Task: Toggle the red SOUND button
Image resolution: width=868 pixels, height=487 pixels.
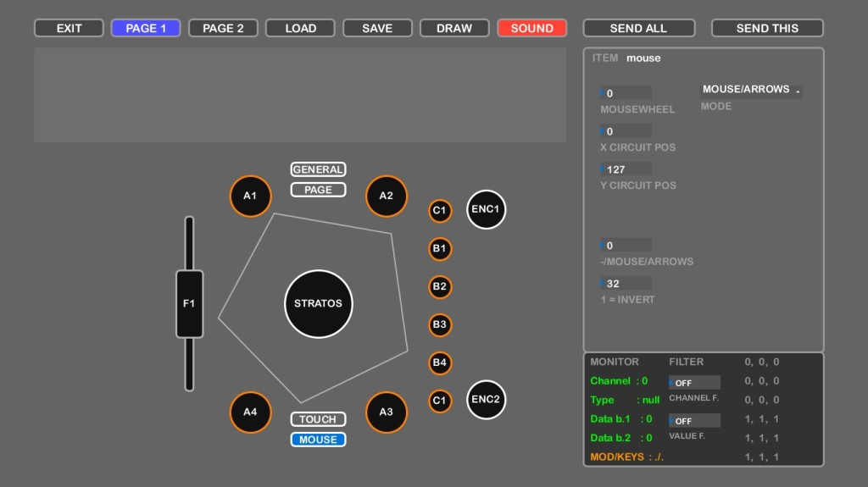Action: click(x=531, y=28)
